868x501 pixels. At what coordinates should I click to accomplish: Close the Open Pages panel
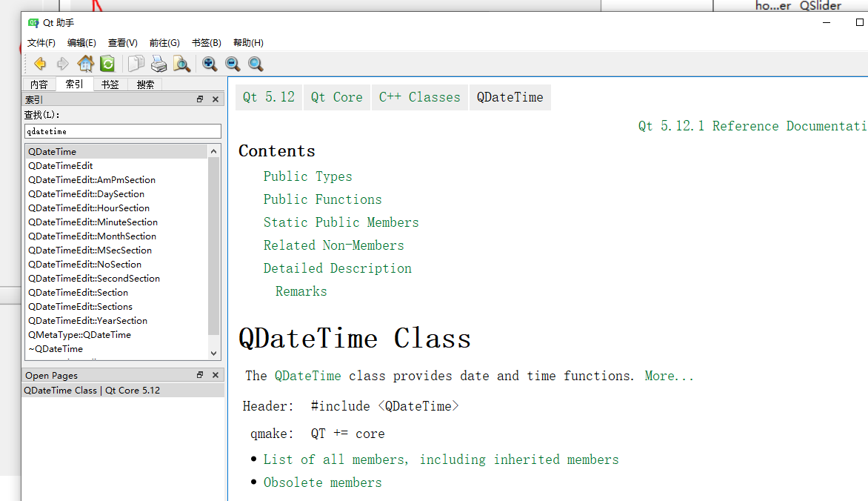click(216, 375)
